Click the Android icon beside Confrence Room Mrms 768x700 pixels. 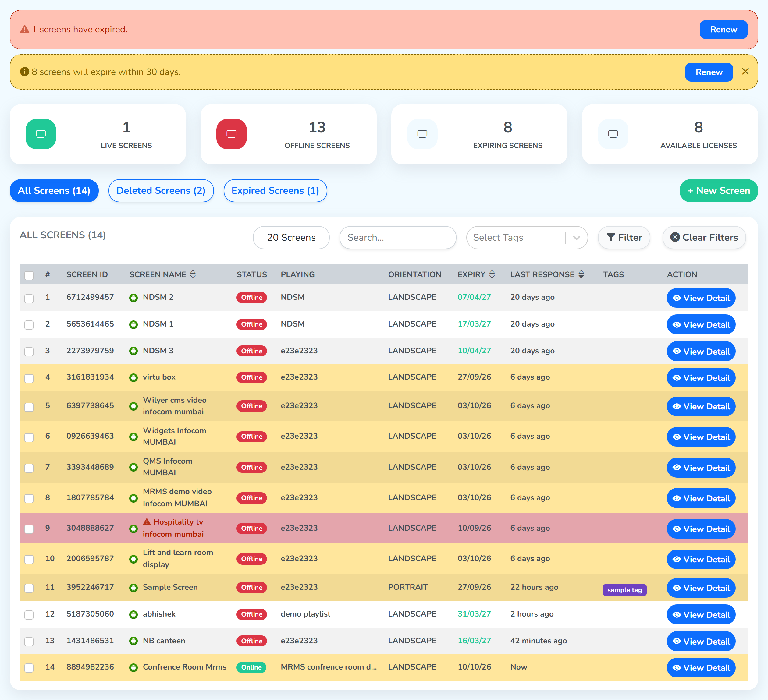coord(133,668)
